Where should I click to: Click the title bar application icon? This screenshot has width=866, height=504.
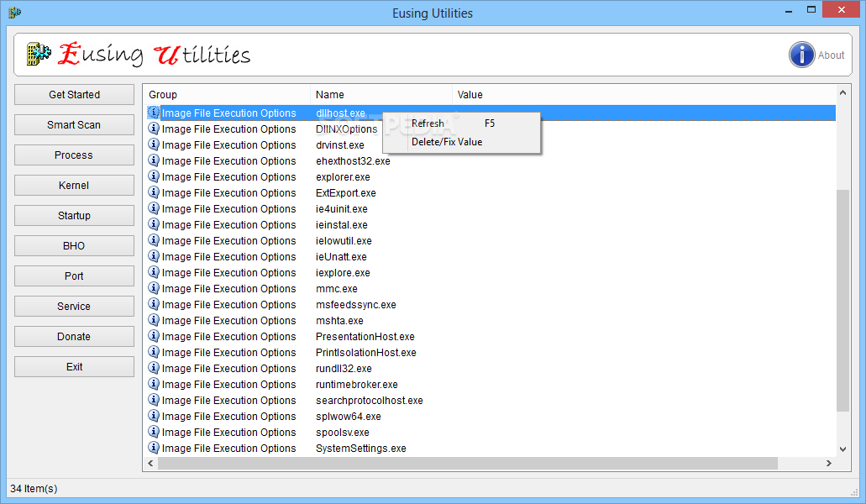14,12
